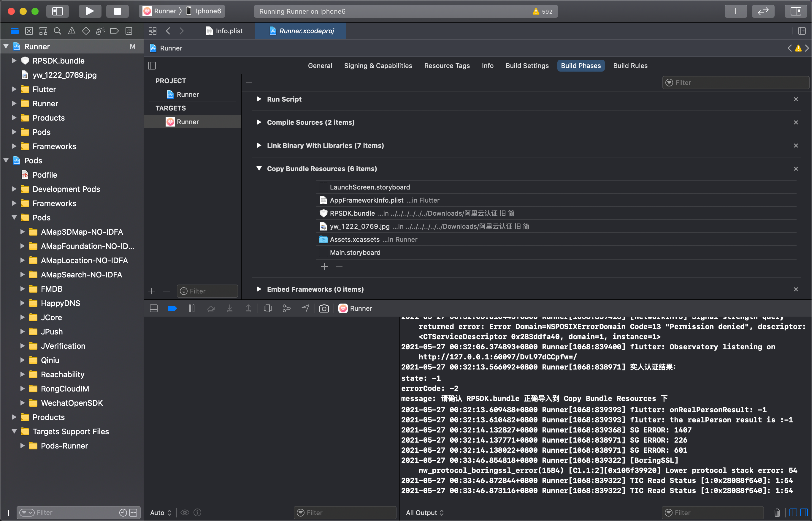The image size is (812, 521).
Task: Deactivate breakpoints toggle
Action: 172,308
